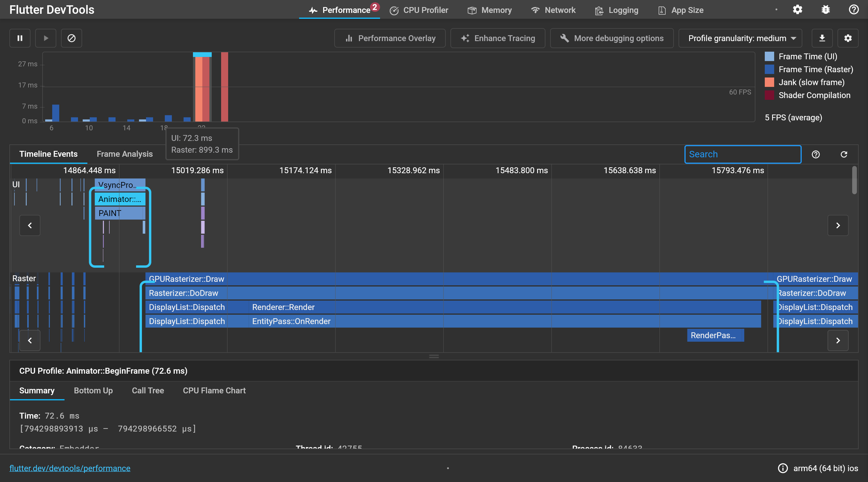Screen dimensions: 868x482
Task: Open the Bottom Up tab
Action: (93, 390)
